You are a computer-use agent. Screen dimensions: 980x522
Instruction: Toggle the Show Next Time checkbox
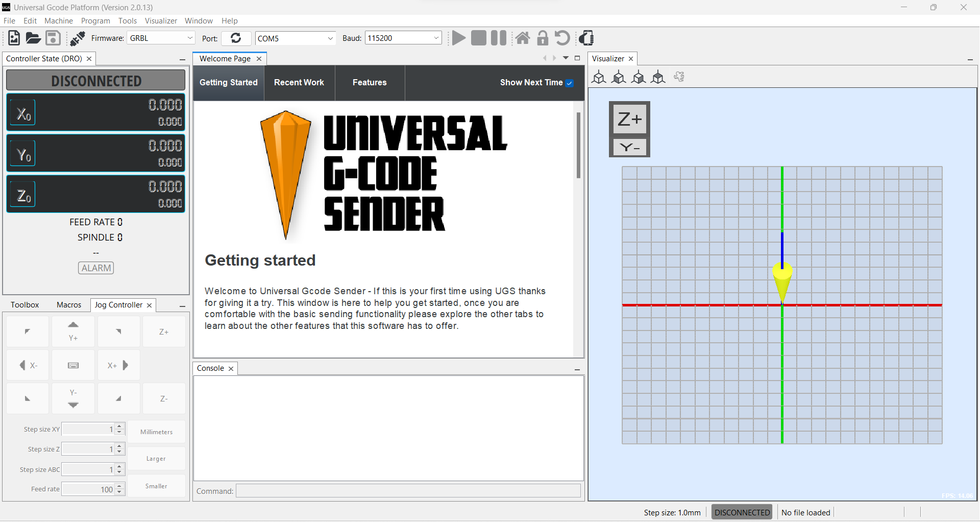pos(570,83)
